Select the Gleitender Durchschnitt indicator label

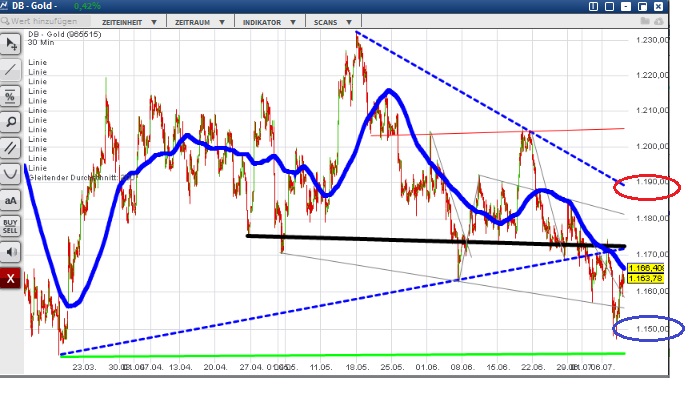[82, 178]
